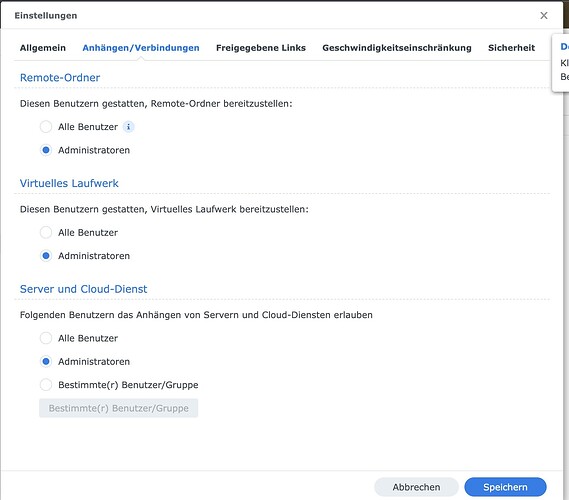Screen dimensions: 569x500
Task: Switch to the Anhängen/Verbindungen tab
Action: tap(141, 48)
